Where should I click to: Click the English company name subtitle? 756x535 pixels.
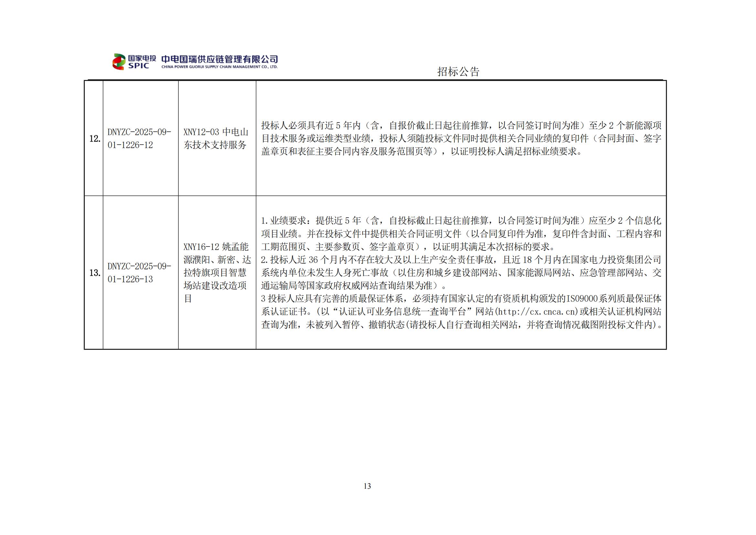coord(219,67)
